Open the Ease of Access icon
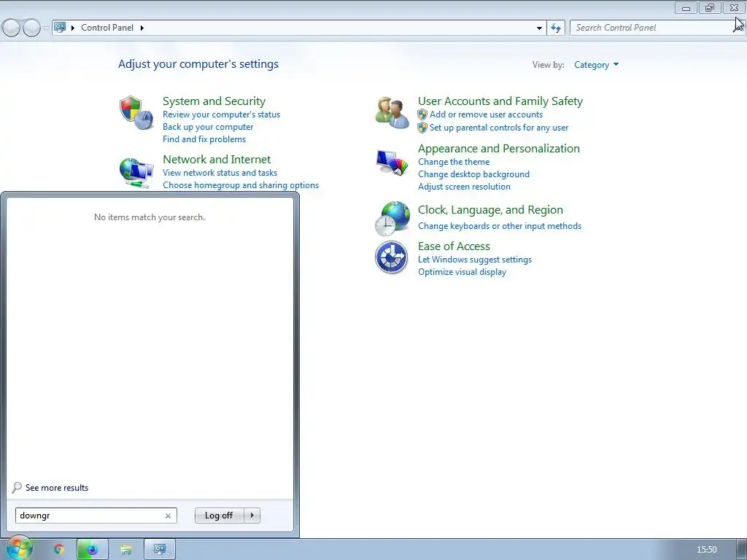Image resolution: width=747 pixels, height=560 pixels. point(392,257)
